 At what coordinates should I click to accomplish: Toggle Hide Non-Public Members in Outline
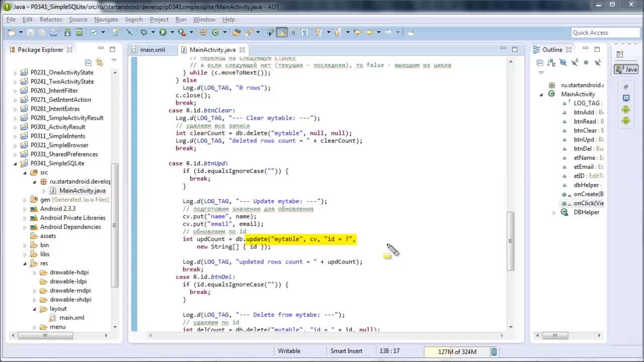point(586,63)
